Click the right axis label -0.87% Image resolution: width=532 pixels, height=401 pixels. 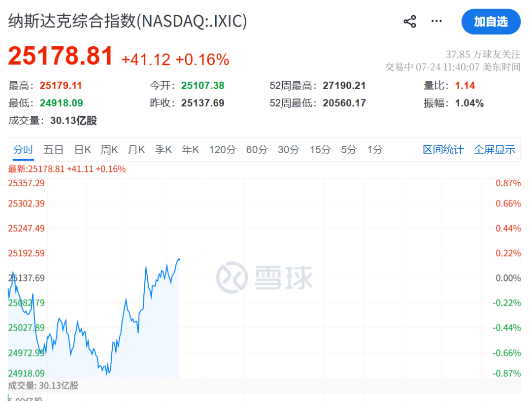point(507,373)
